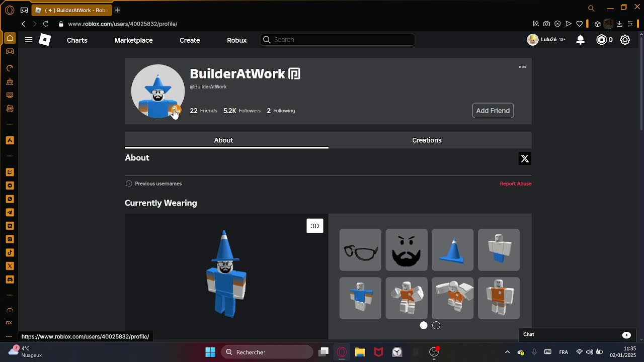Viewport: 644px width, 362px height.
Task: Open Marketplace in the Roblox nav bar
Action: point(133,40)
